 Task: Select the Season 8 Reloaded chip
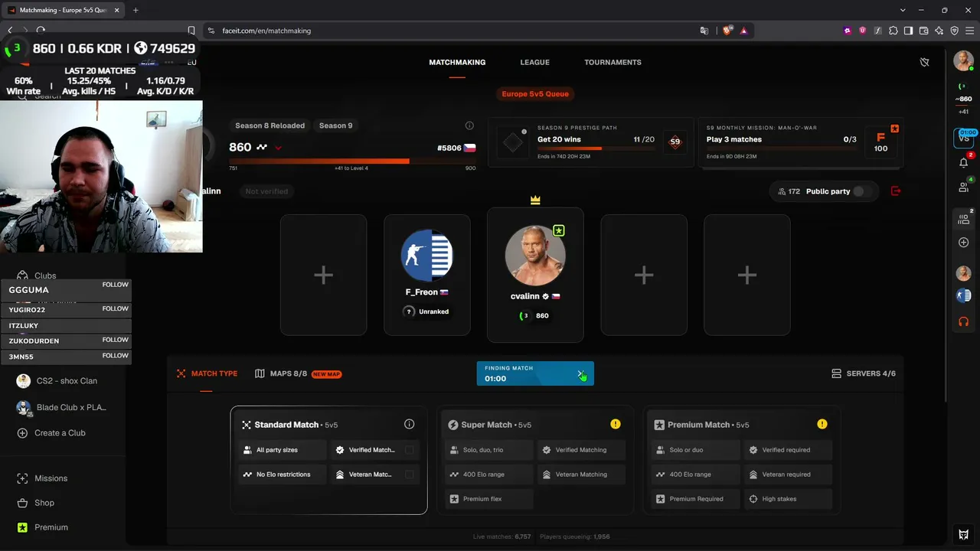click(x=269, y=126)
